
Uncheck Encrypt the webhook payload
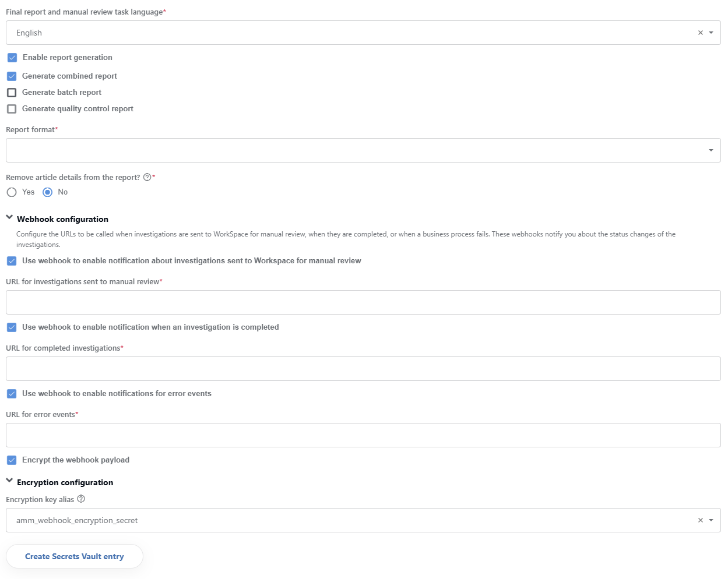click(x=12, y=460)
